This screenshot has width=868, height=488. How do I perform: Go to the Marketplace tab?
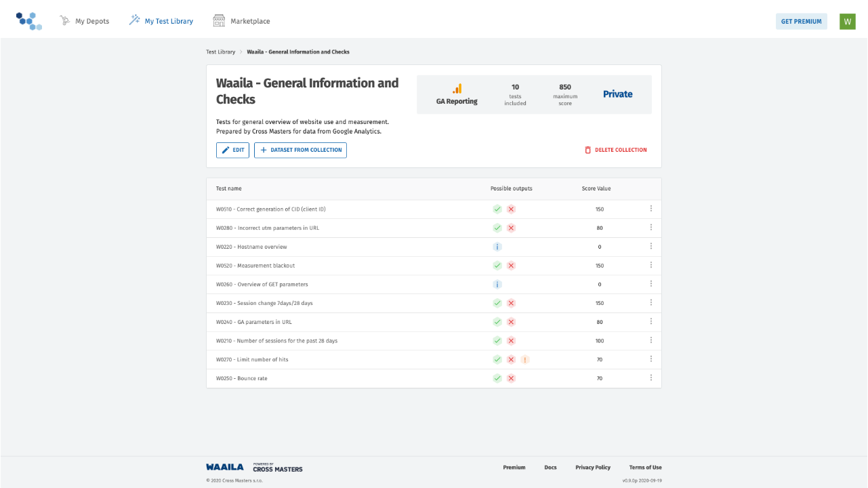tap(242, 21)
